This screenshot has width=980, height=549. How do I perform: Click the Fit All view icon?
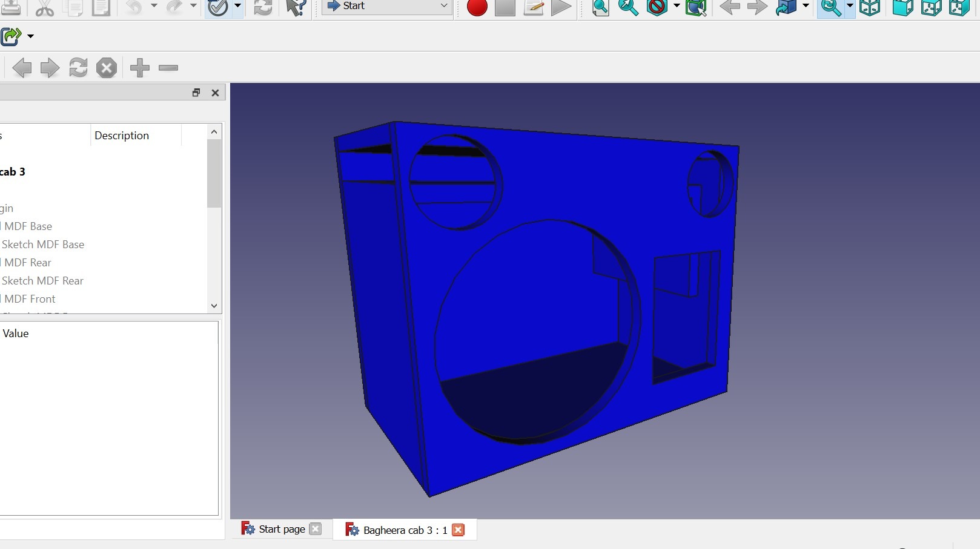[x=600, y=7]
